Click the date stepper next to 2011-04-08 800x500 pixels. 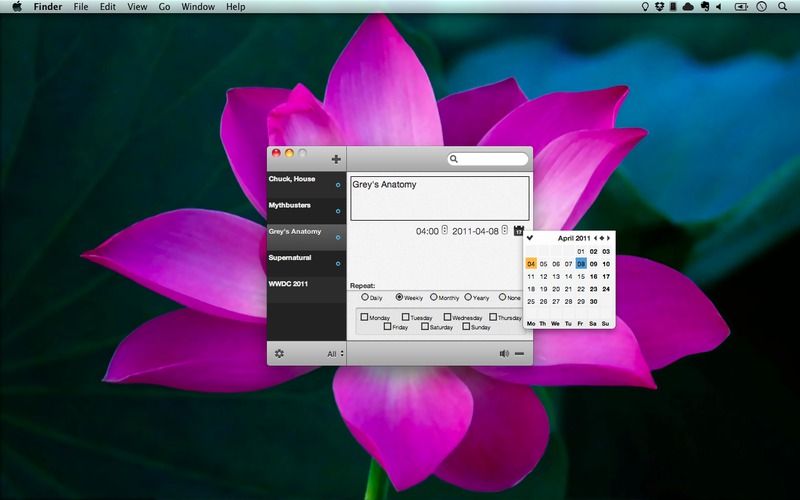(505, 231)
